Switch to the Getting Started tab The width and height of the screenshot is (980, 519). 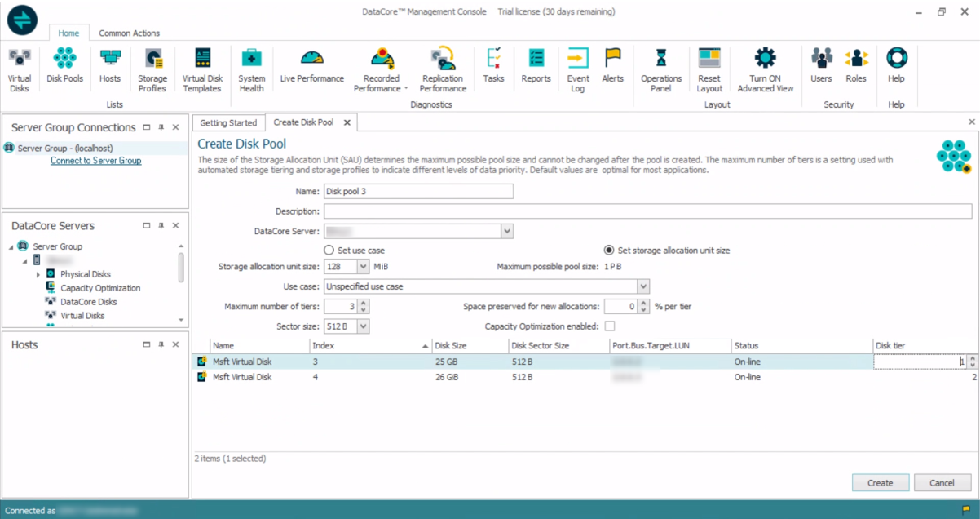pos(228,122)
